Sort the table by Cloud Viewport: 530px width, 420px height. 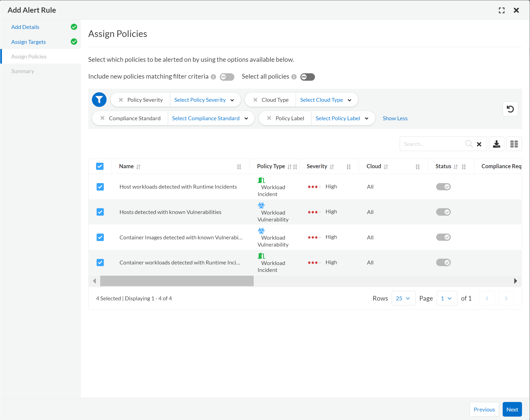tap(386, 167)
